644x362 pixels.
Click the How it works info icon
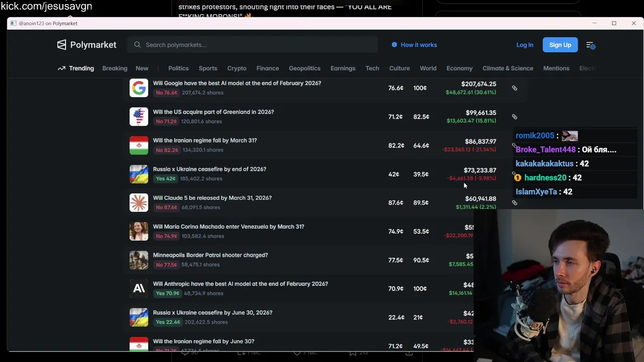[x=394, y=45]
